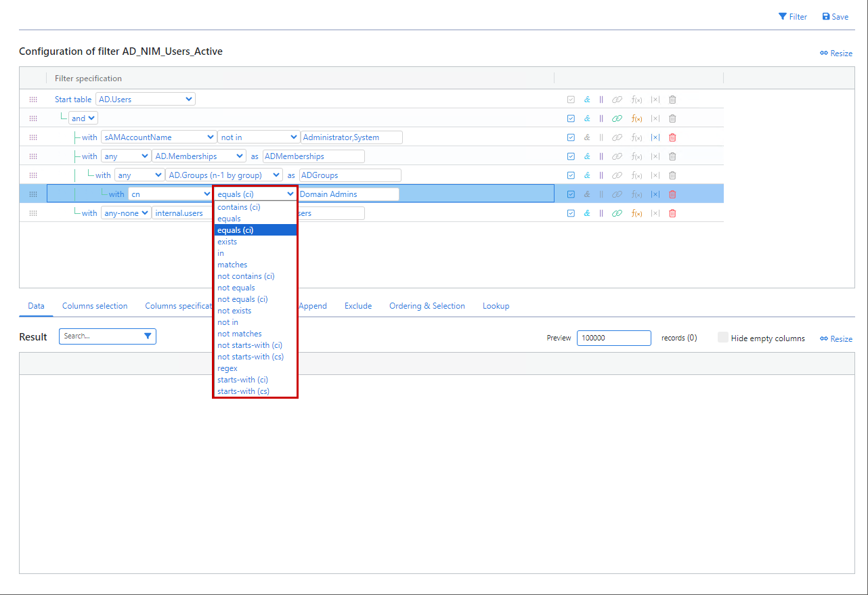
Task: Click the orange f(x) icon in the 'and' row
Action: click(x=636, y=118)
